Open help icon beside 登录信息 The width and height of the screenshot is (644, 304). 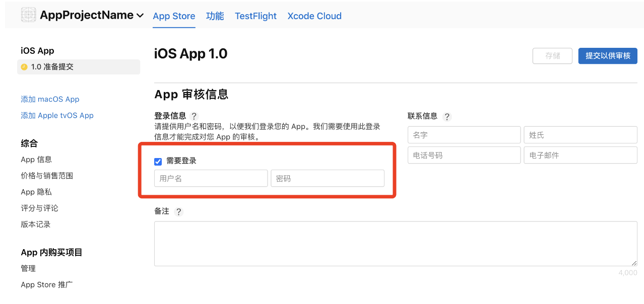194,116
